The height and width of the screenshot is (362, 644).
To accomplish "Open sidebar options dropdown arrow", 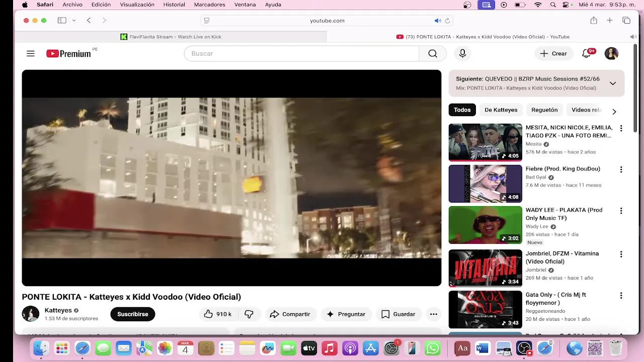I will (73, 21).
